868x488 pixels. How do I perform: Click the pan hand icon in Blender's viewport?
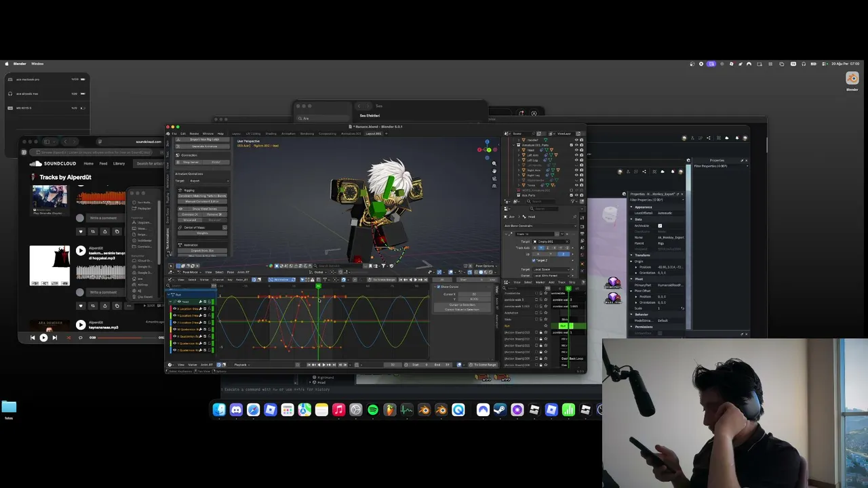pos(494,170)
